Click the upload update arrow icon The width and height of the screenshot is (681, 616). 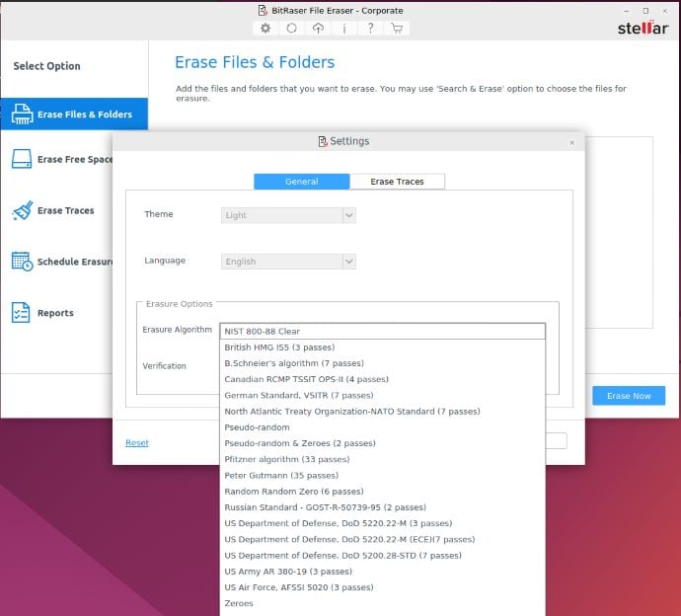click(x=318, y=29)
